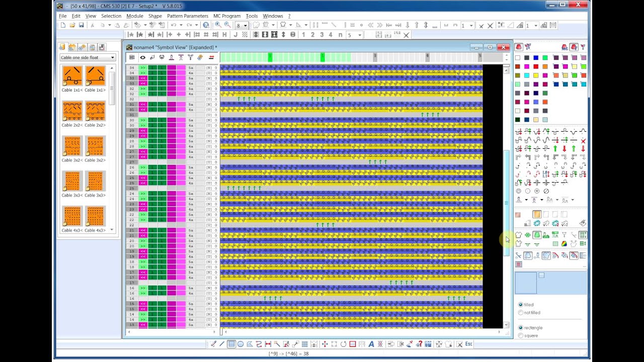
Task: Select the red X needle action symbol
Action: pyautogui.click(x=583, y=140)
